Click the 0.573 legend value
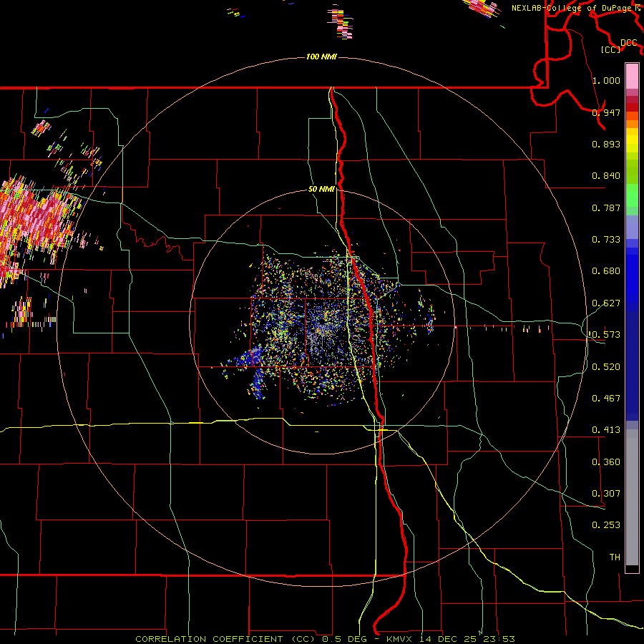The image size is (644, 644). pos(606,335)
